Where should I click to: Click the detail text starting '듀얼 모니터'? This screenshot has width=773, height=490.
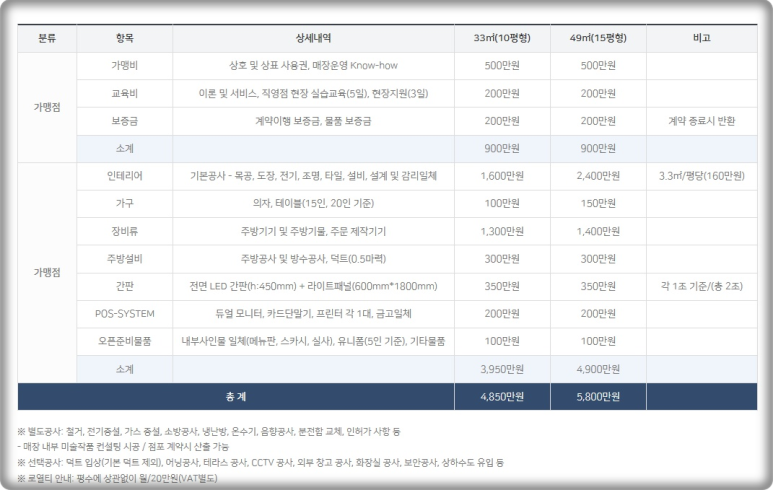pyautogui.click(x=314, y=314)
